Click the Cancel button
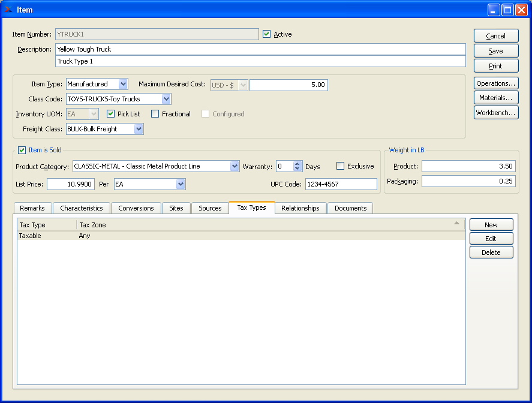 [496, 36]
